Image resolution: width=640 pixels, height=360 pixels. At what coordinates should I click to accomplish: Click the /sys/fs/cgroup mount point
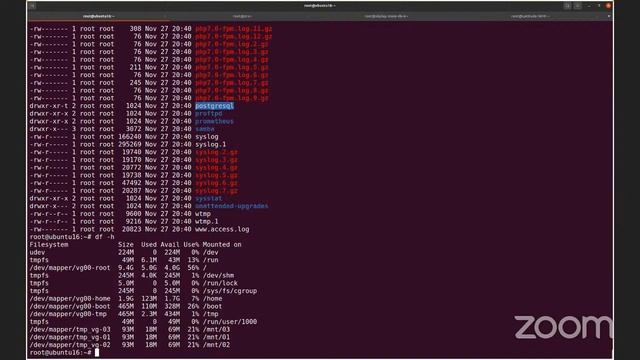(230, 291)
